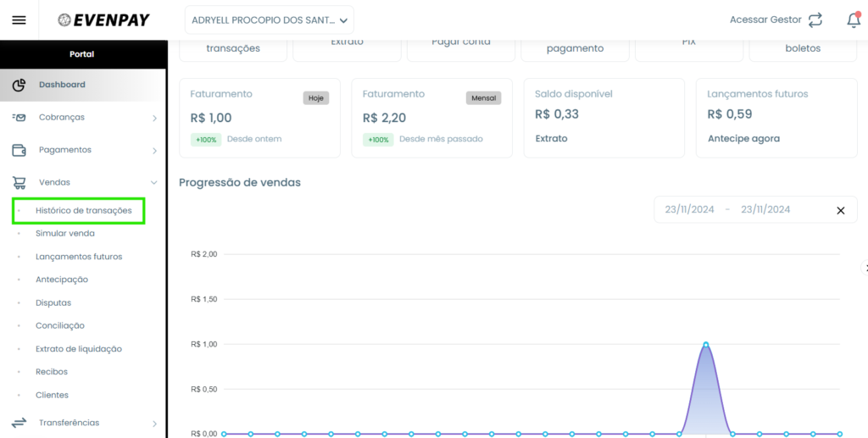Viewport: 868px width, 438px height.
Task: Click the pagamento shortcut card
Action: click(x=575, y=48)
